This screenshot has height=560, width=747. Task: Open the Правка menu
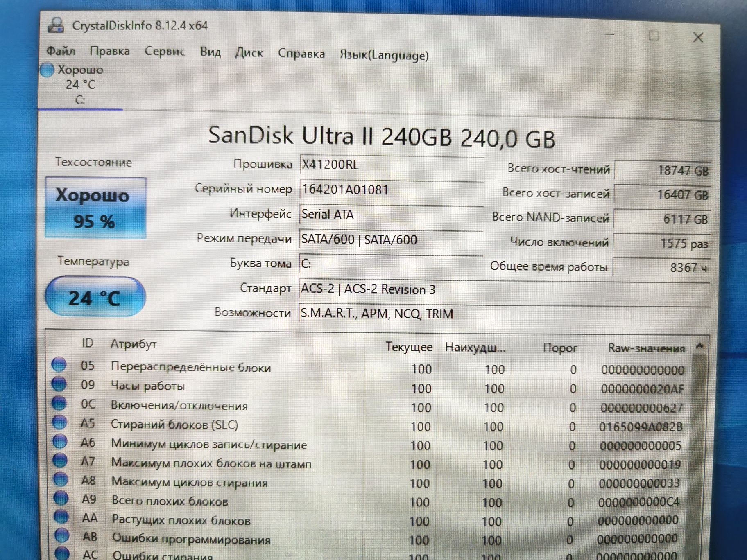point(110,51)
